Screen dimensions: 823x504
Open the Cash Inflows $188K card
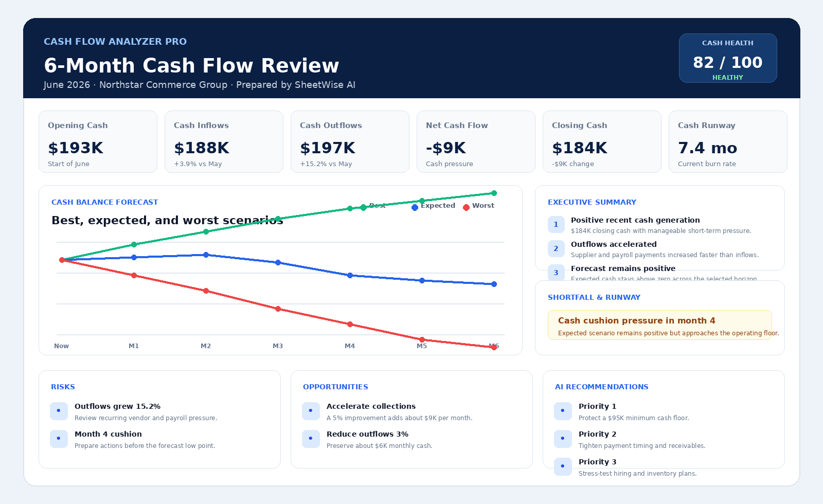tap(224, 142)
